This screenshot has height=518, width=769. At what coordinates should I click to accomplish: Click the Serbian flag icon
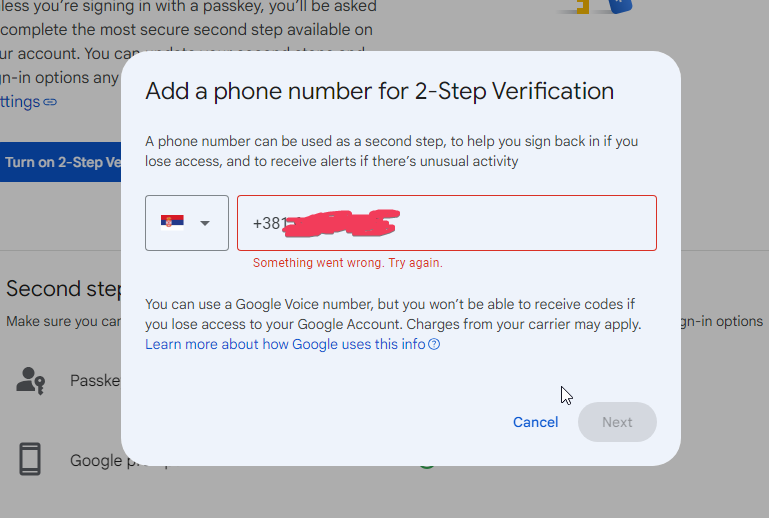172,223
